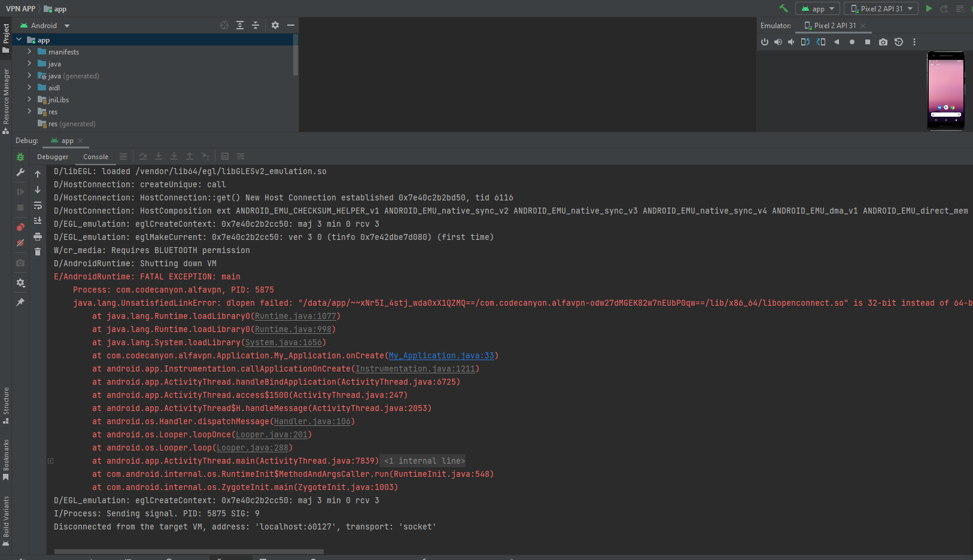This screenshot has height=560, width=973.
Task: Open the Bookmarks side tab
Action: [6, 459]
